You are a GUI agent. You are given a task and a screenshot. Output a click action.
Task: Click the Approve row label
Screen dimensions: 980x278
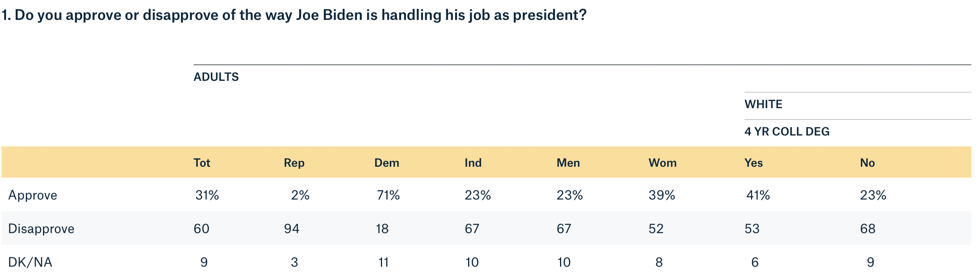[33, 195]
